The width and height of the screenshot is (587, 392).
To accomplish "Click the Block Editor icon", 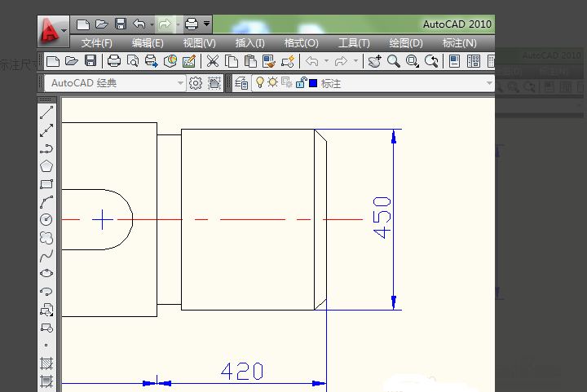I will (x=288, y=61).
